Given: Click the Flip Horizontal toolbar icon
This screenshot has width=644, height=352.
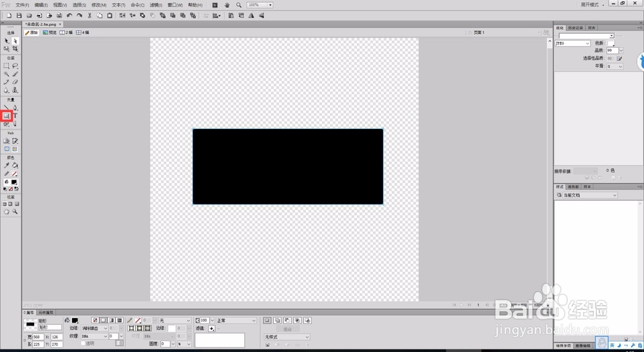Looking at the screenshot, I should coord(251,15).
